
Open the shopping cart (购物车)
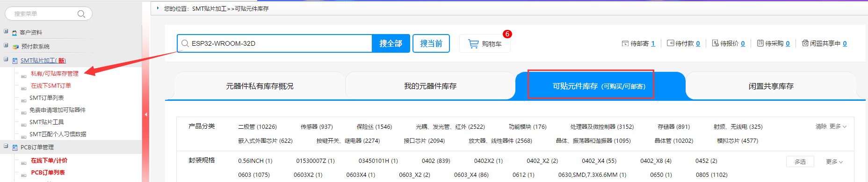pos(485,43)
